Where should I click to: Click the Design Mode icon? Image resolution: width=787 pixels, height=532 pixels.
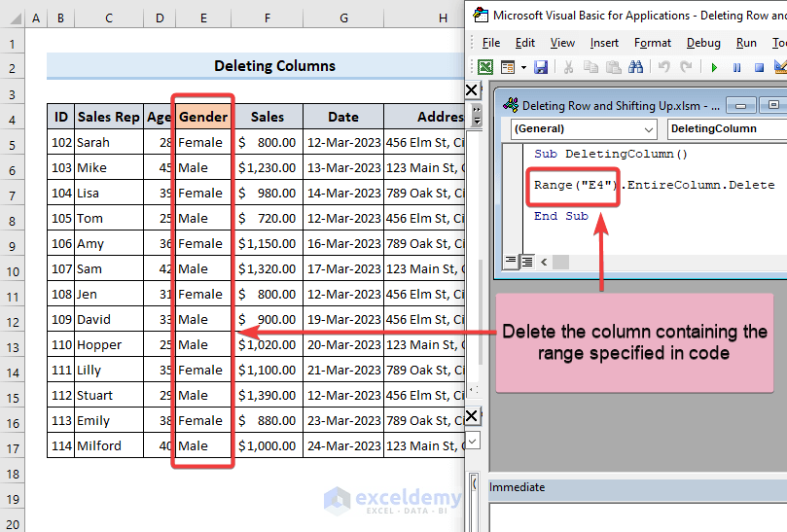click(780, 67)
